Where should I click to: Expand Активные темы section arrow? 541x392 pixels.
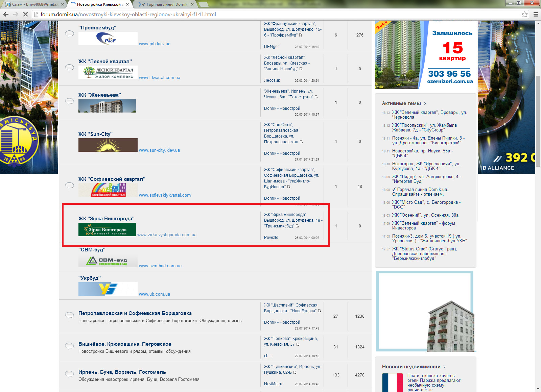click(x=425, y=103)
